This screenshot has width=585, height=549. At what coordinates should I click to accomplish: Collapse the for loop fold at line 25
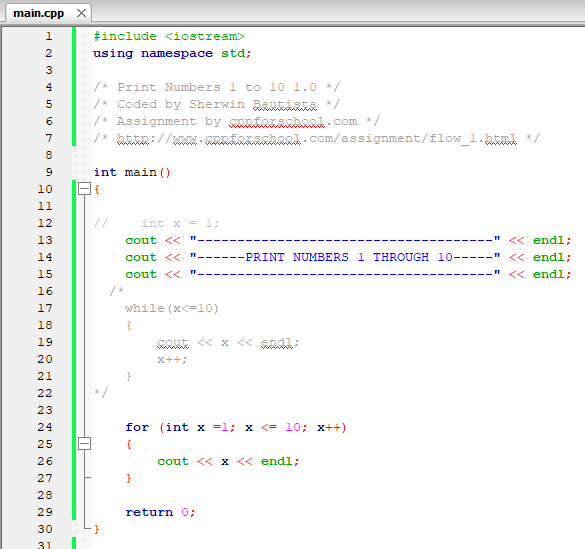(85, 444)
